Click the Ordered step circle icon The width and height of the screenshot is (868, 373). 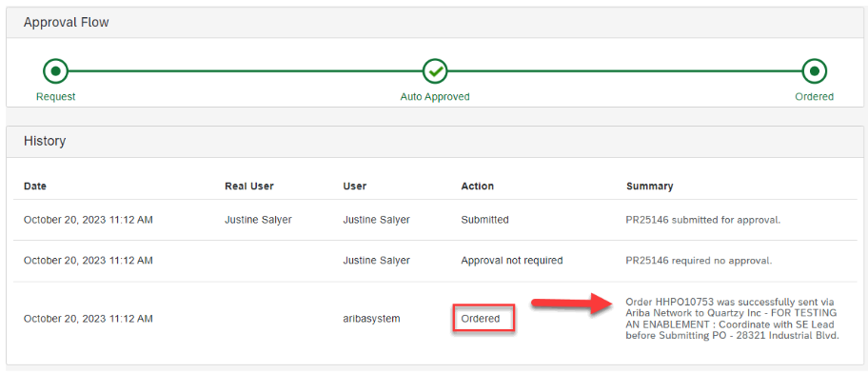point(815,70)
